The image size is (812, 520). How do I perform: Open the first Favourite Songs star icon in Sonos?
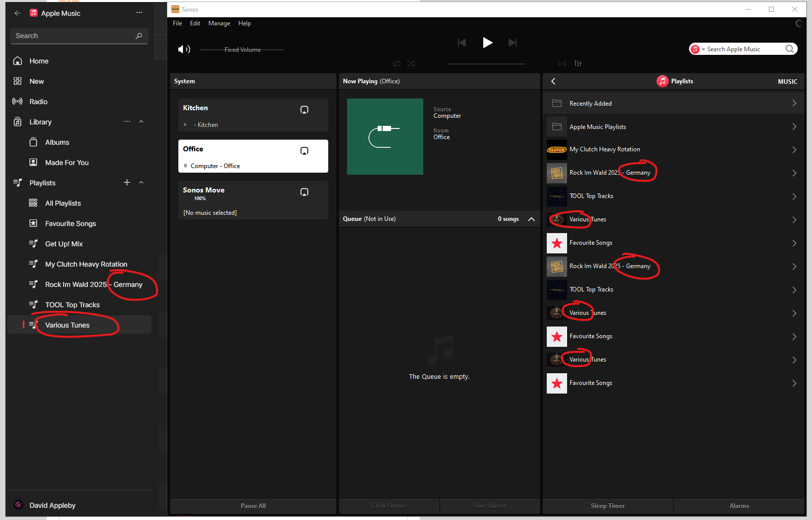pyautogui.click(x=556, y=243)
